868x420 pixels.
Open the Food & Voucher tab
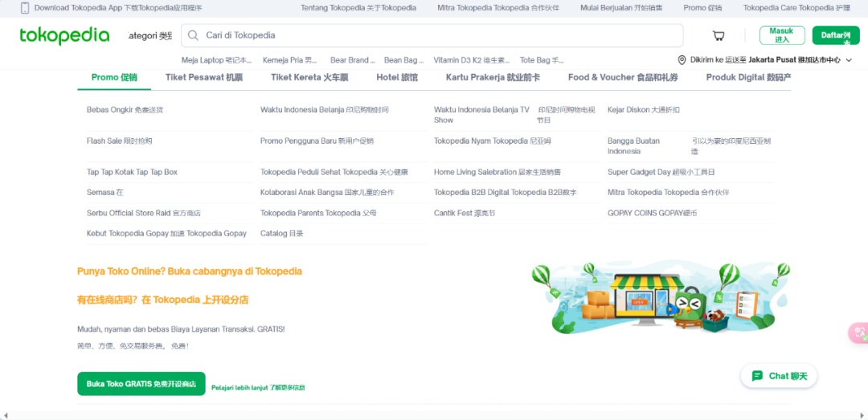tap(623, 77)
